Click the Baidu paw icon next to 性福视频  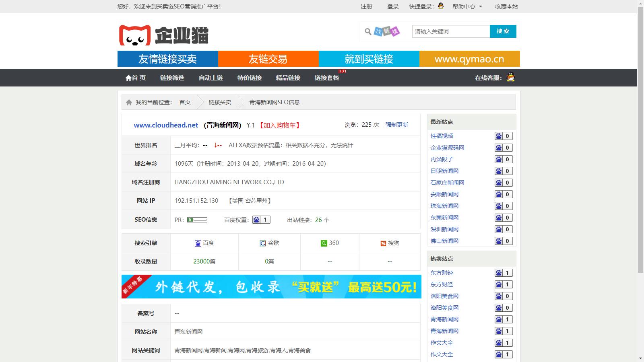point(499,136)
